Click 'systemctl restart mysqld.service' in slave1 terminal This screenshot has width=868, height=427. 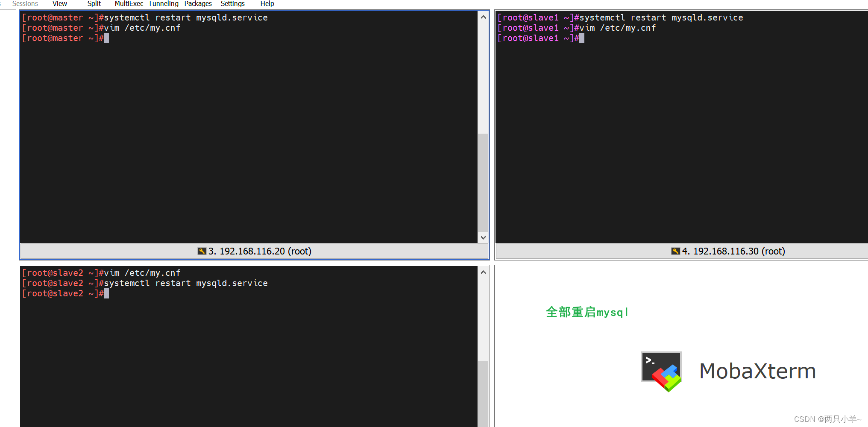click(x=661, y=18)
